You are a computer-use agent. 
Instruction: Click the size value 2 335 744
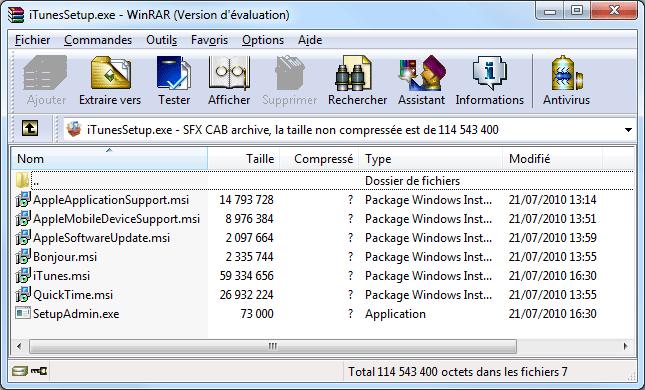click(x=249, y=256)
